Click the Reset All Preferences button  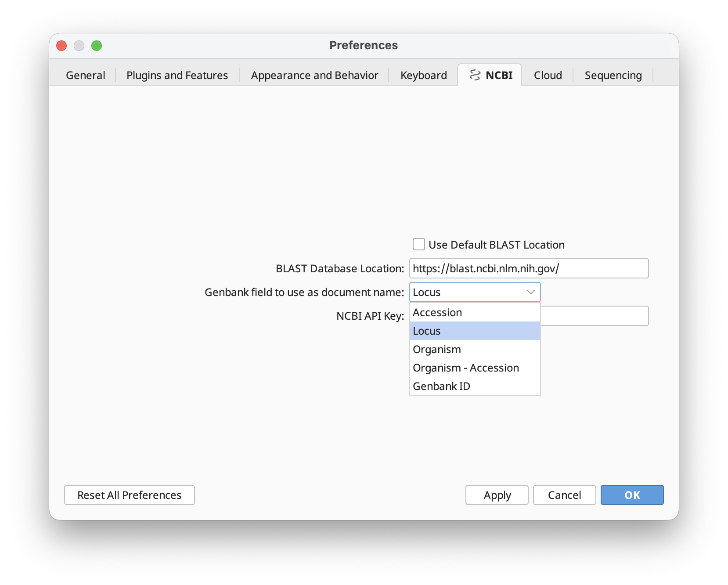pos(130,495)
